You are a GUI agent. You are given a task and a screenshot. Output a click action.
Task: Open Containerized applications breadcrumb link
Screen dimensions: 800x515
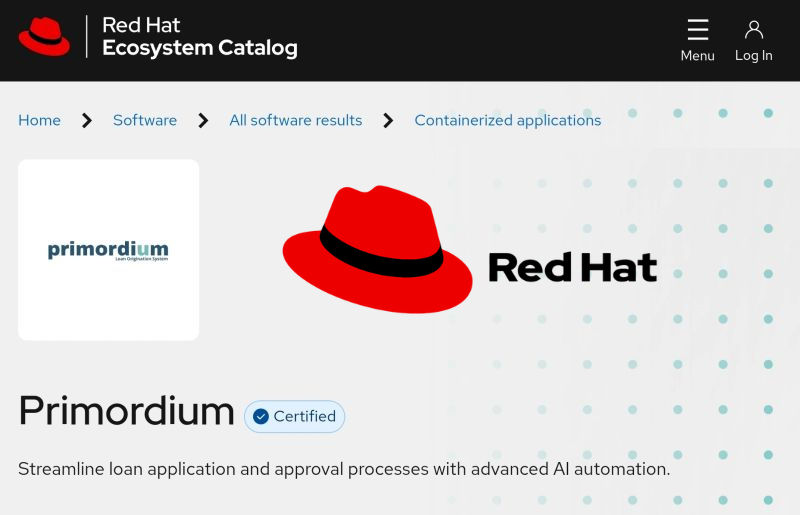coord(508,120)
